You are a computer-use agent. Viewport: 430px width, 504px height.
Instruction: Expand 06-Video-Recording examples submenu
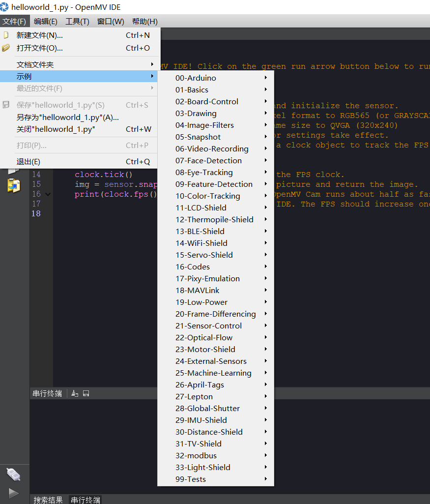coord(216,149)
